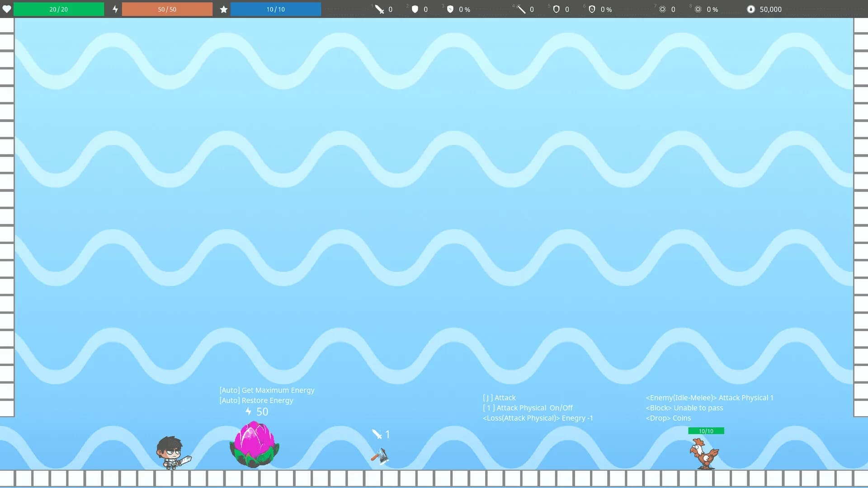Click the slot 6 outlined shield percent icon

pyautogui.click(x=591, y=9)
